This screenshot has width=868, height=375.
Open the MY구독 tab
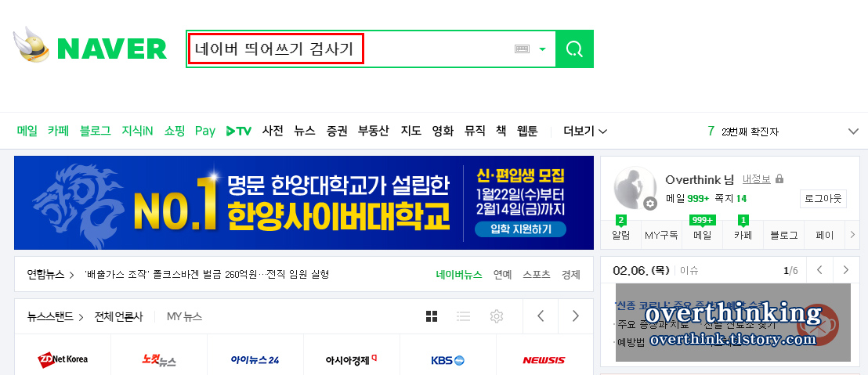(661, 235)
